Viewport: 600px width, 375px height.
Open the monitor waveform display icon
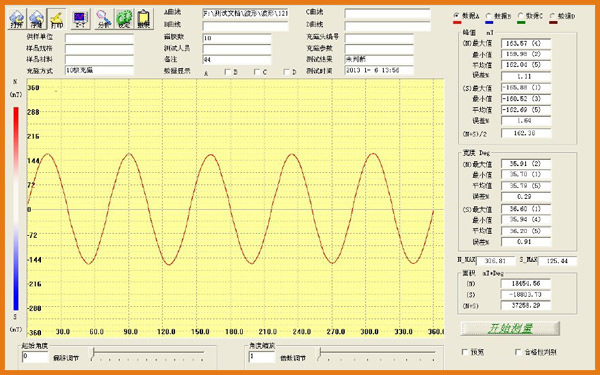tap(81, 19)
